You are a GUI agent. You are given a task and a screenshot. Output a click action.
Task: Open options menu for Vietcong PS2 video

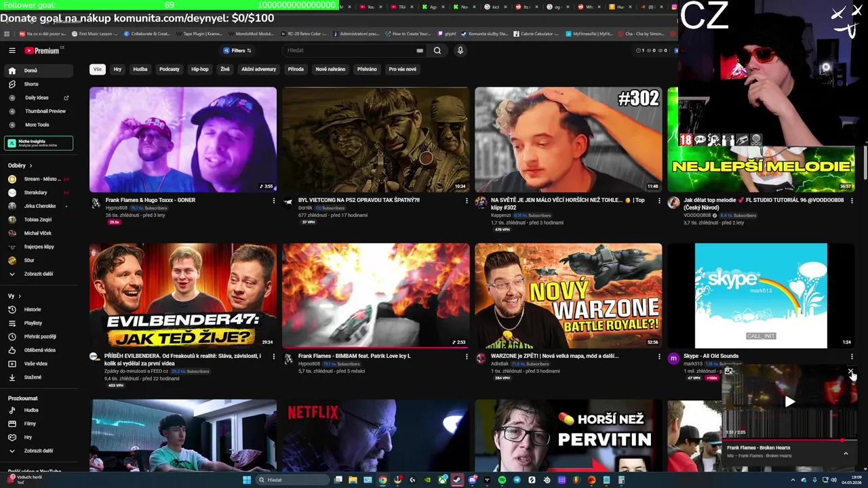pos(467,201)
